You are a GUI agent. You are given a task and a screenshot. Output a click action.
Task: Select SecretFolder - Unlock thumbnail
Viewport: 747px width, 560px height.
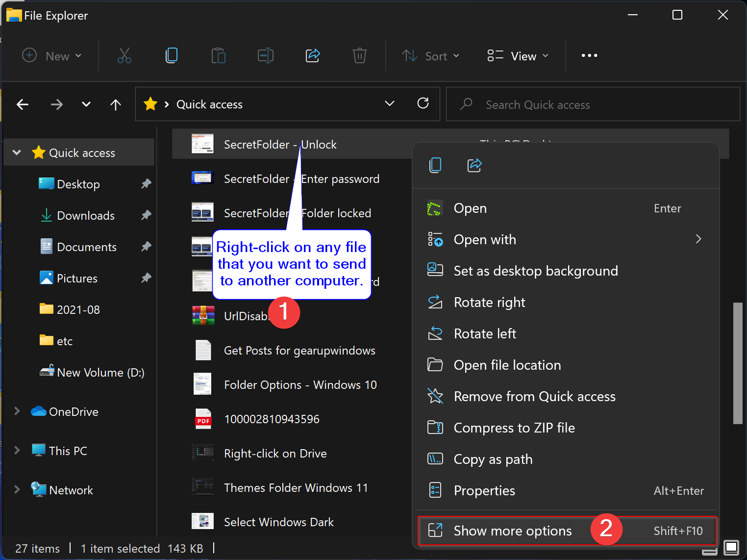[202, 144]
